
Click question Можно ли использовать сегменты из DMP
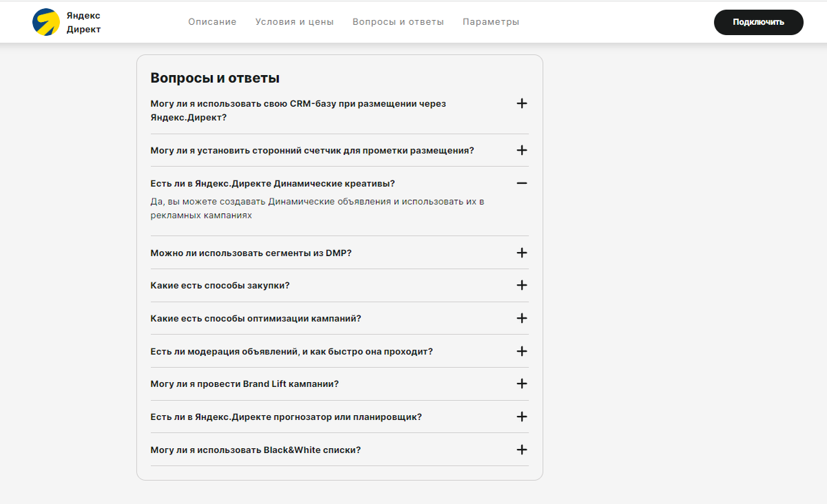[251, 253]
